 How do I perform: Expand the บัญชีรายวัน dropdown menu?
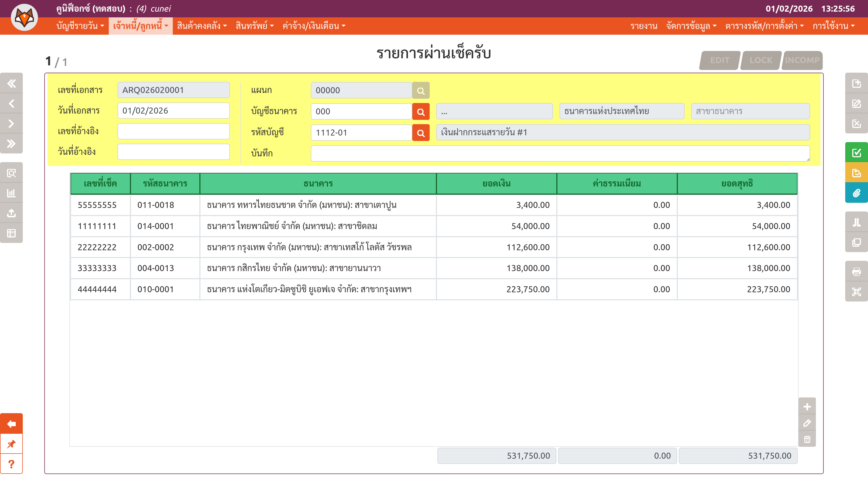(x=80, y=26)
